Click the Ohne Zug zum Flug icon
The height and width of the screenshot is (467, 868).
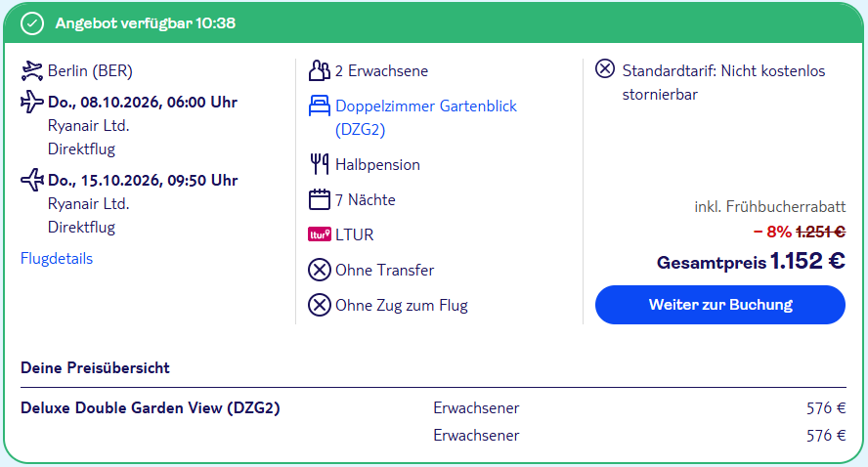tap(320, 305)
